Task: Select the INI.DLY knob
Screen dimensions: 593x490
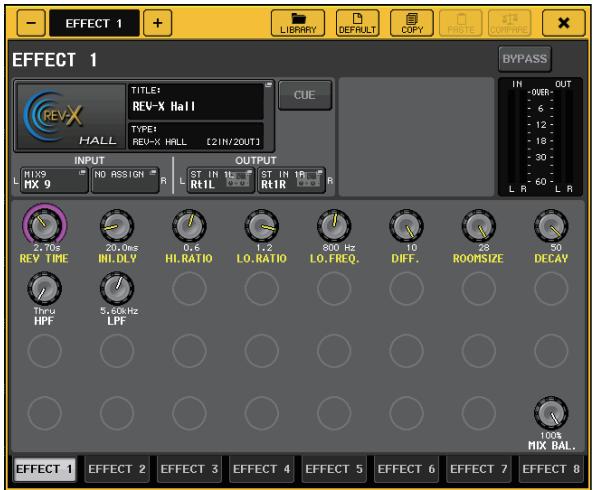Action: point(117,226)
